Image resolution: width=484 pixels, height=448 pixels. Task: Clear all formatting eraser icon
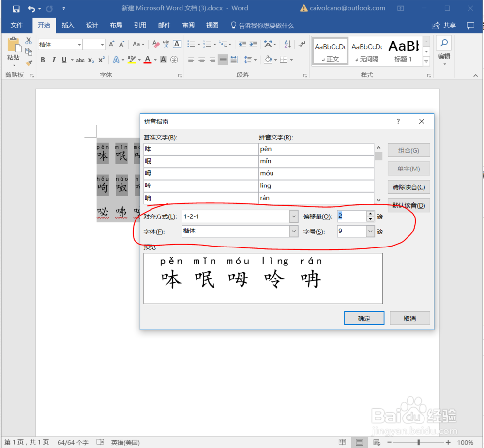(x=156, y=44)
